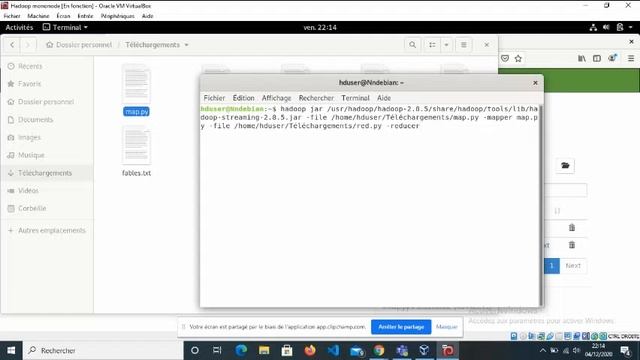Click network icon in GNOME top bar
This screenshot has width=640, height=360.
pyautogui.click(x=593, y=27)
